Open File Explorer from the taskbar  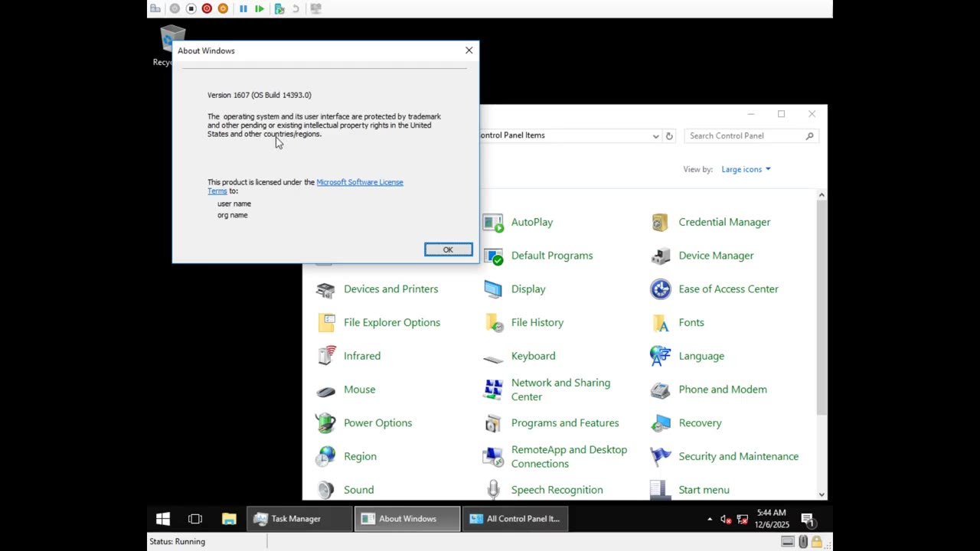[x=229, y=519]
